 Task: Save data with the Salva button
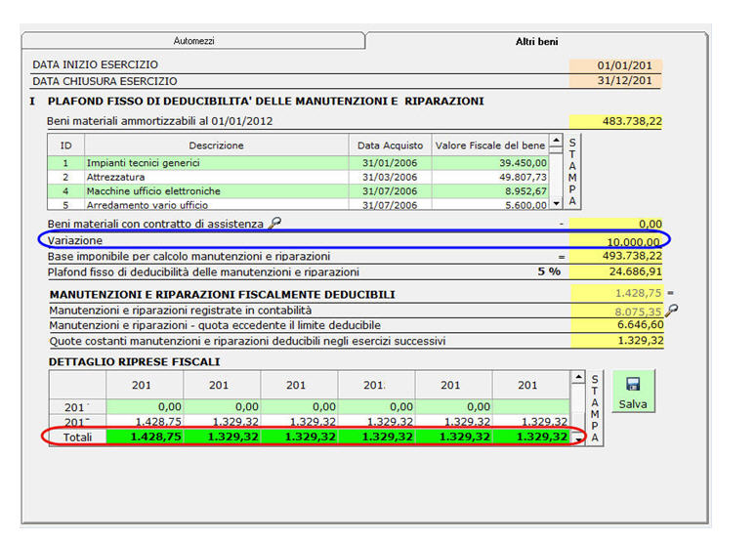[633, 391]
